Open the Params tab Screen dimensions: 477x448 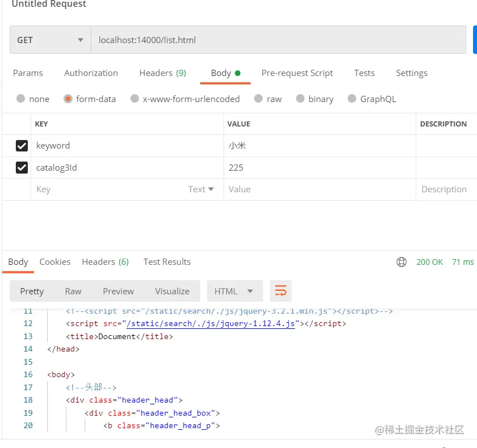28,73
